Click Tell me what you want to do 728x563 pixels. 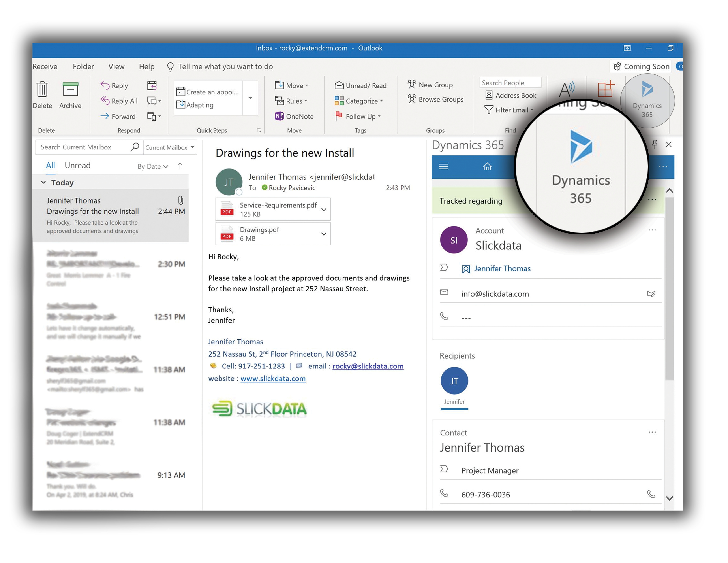(220, 67)
